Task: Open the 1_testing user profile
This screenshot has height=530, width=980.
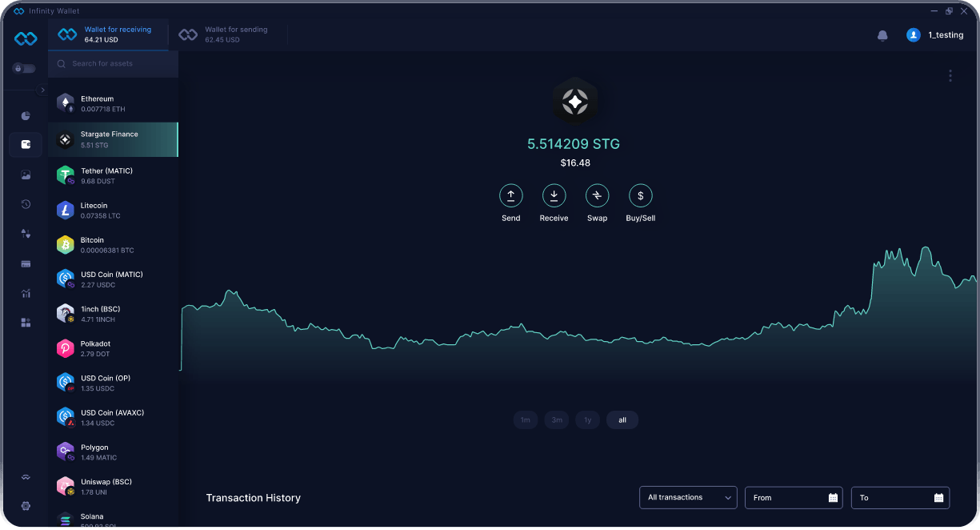Action: point(934,35)
